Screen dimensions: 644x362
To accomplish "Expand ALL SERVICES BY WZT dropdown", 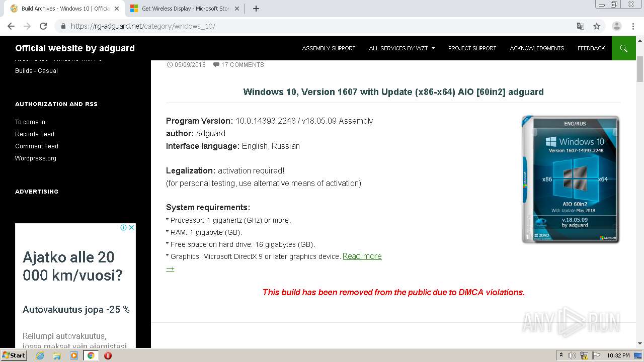I will [402, 48].
